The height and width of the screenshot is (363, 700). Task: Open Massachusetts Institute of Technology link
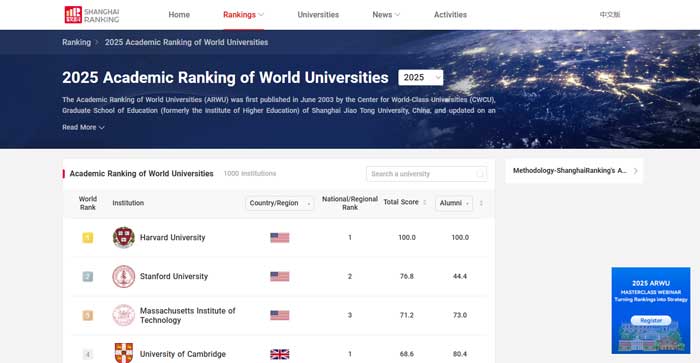188,315
